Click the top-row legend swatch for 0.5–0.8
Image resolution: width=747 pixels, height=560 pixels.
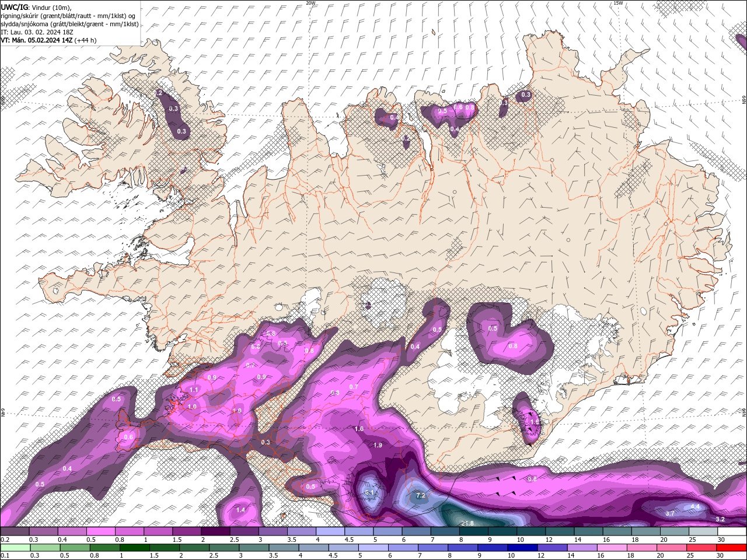(100, 531)
